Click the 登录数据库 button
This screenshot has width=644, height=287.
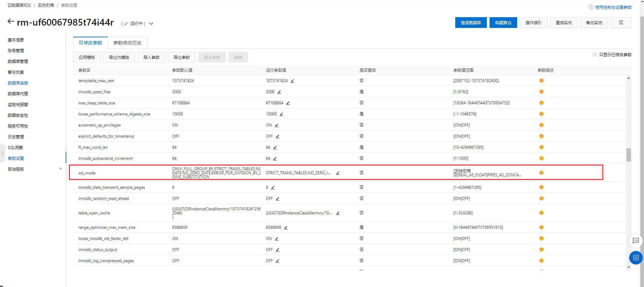[x=471, y=23]
